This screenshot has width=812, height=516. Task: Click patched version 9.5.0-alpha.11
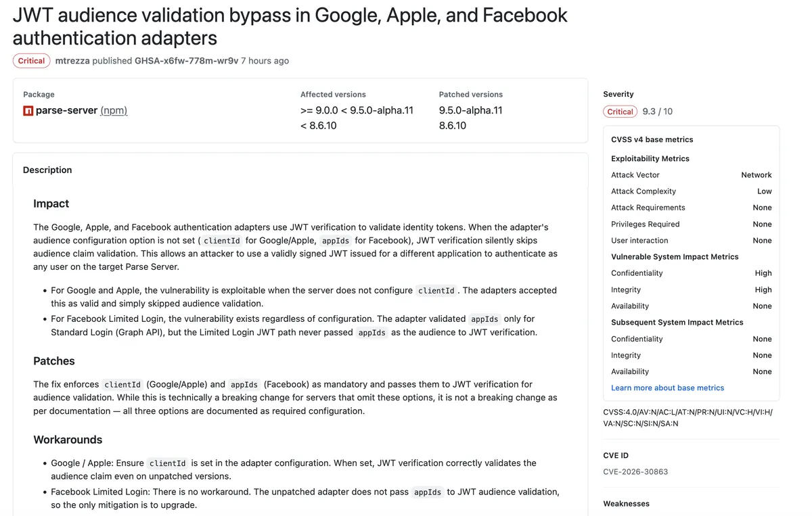470,110
